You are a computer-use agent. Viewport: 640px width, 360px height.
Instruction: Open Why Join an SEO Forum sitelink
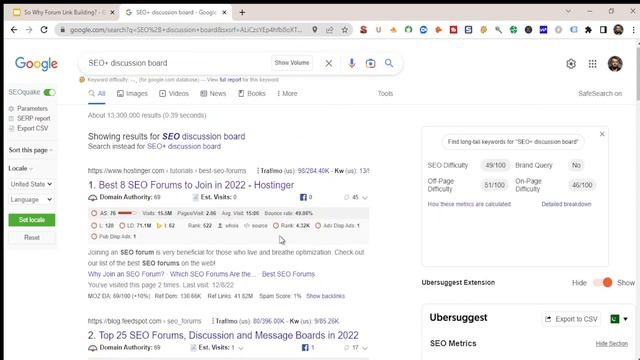click(126, 274)
